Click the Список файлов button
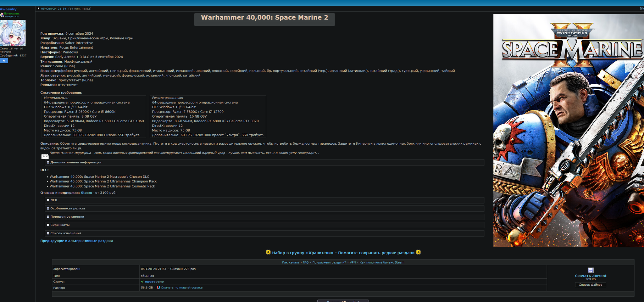The height and width of the screenshot is (302, 644). 591,285
